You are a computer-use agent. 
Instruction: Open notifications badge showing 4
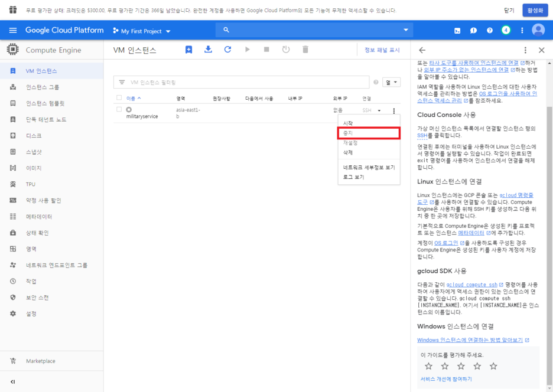tap(506, 30)
